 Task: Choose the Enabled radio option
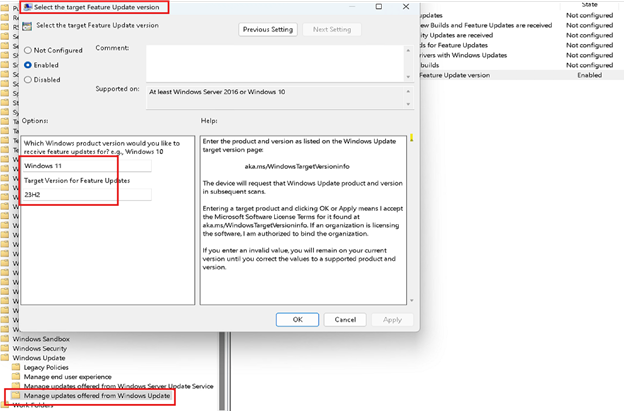point(28,64)
